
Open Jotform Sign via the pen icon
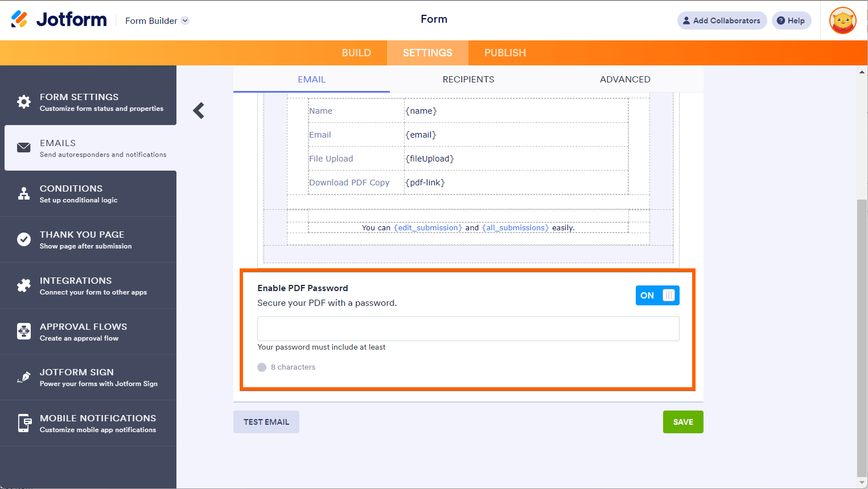click(23, 377)
